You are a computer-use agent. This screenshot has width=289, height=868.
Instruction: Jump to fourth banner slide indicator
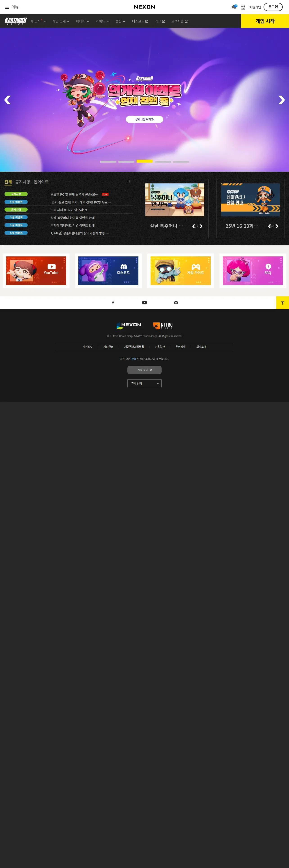(163, 162)
